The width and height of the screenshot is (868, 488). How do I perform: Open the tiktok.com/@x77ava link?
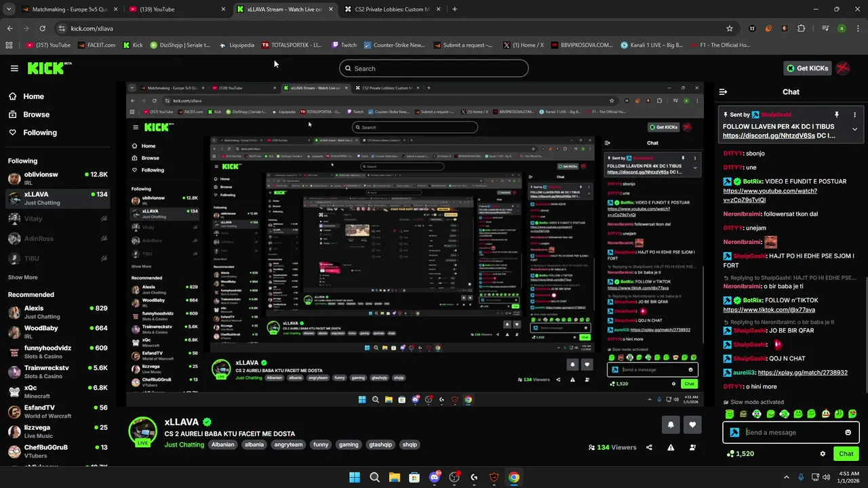click(769, 310)
